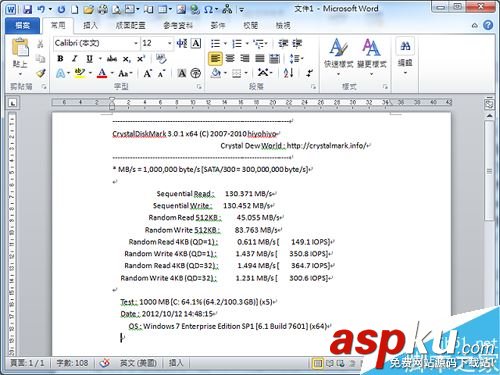Image resolution: width=500 pixels, height=375 pixels.
Task: Click the Increase Indent icon
Action: pos(297,43)
